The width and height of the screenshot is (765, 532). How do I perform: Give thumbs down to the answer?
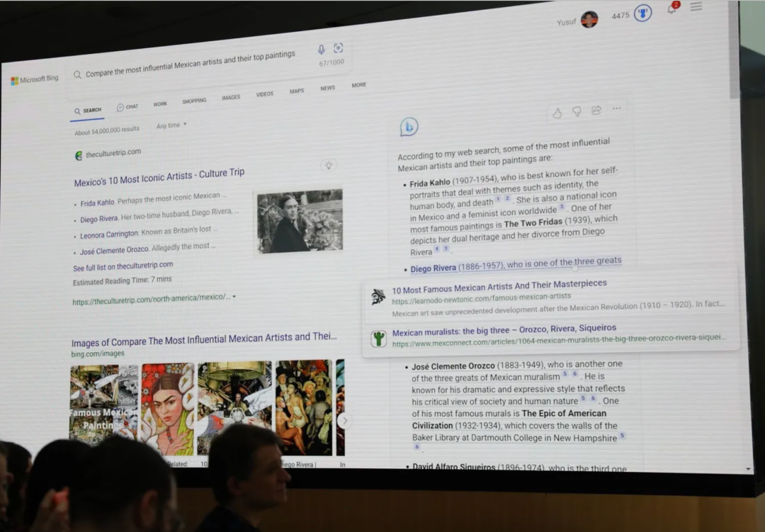click(577, 112)
